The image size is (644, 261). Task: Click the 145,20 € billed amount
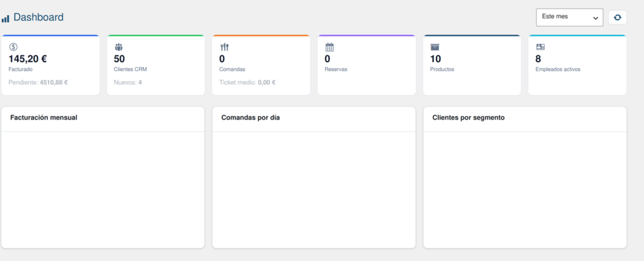28,58
